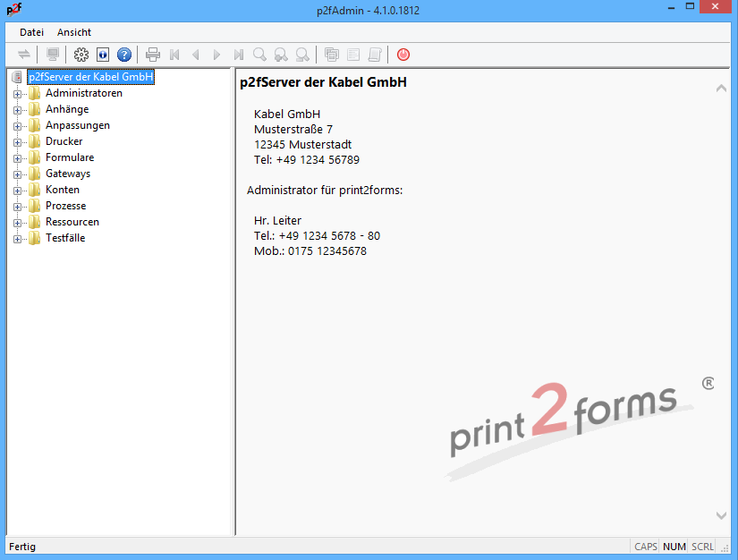Click the scroll down arrow in info pane
This screenshot has height=560, width=738.
point(722,515)
